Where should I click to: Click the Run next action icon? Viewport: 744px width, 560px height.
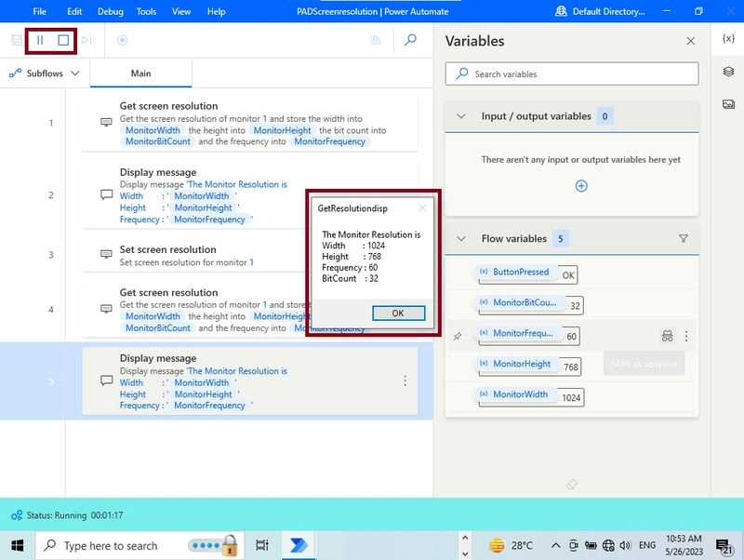coord(86,40)
